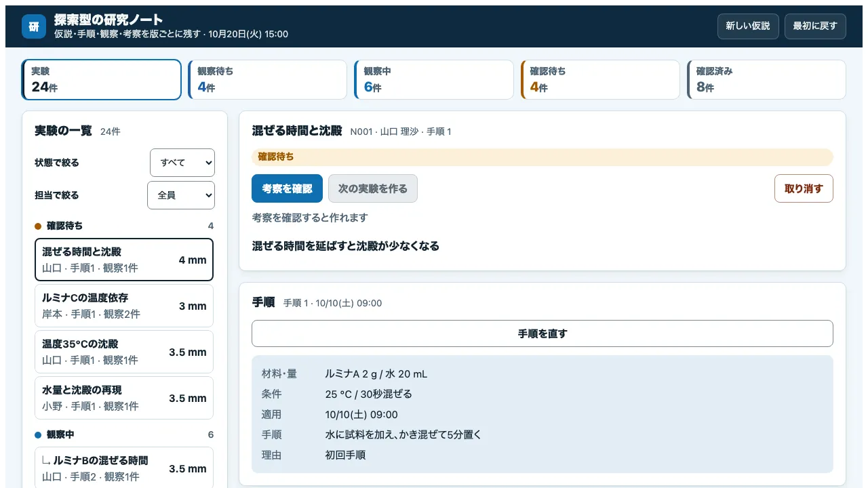
Task: Click the 観察中 group header in list
Action: [x=124, y=434]
